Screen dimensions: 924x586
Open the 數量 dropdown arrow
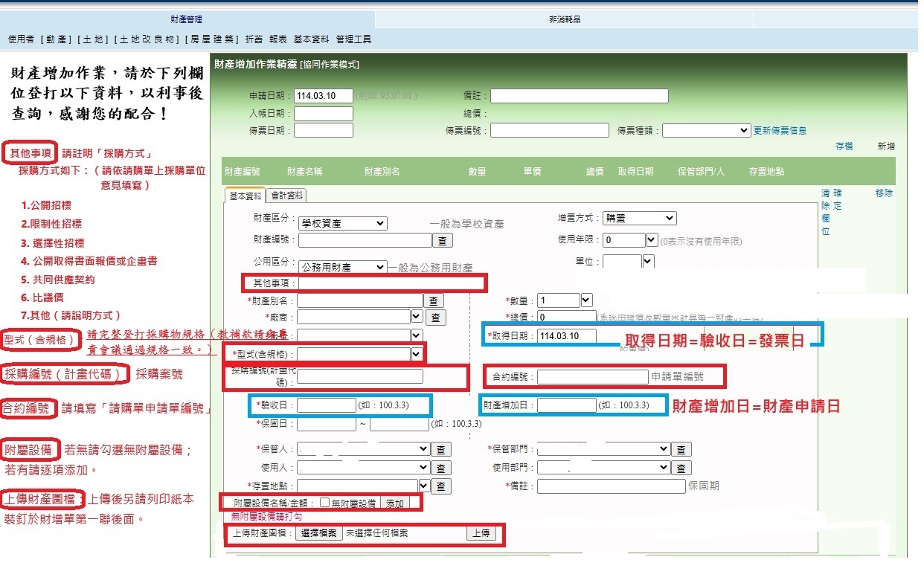[x=586, y=300]
